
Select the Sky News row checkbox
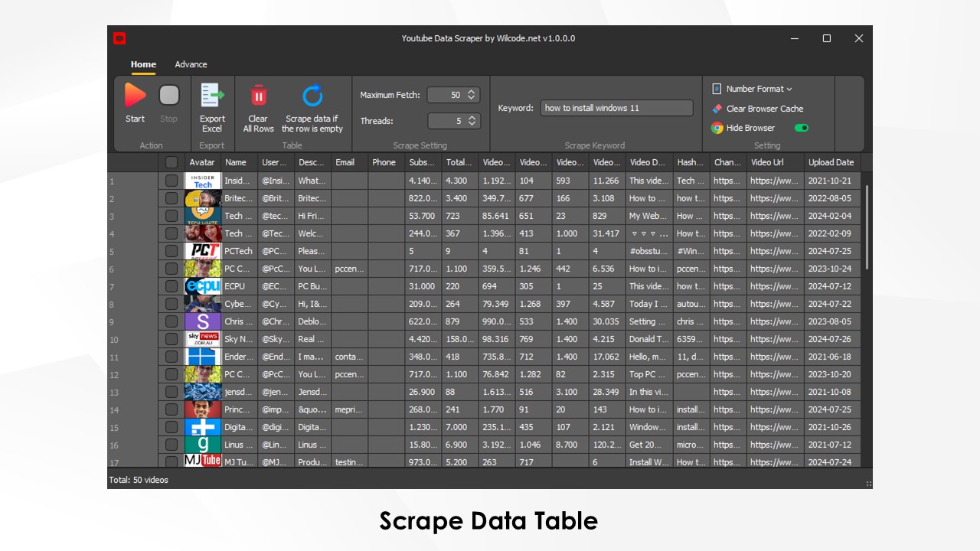tap(171, 339)
